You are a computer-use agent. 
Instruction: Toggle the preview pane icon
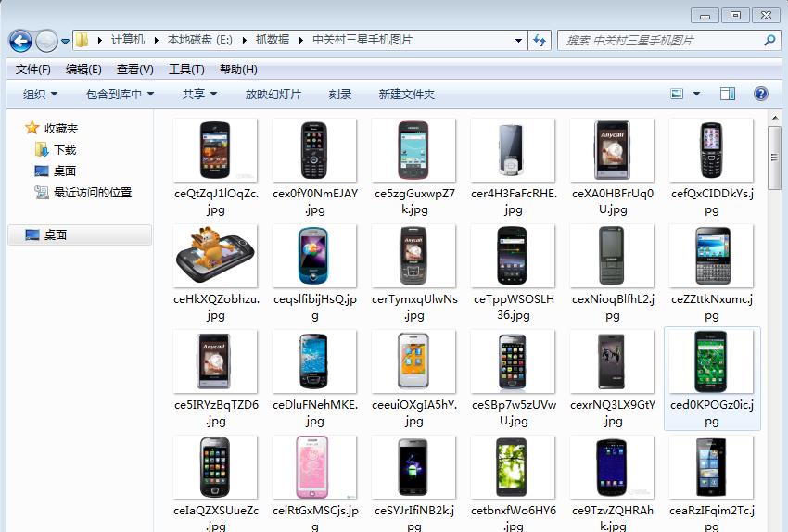click(x=727, y=94)
